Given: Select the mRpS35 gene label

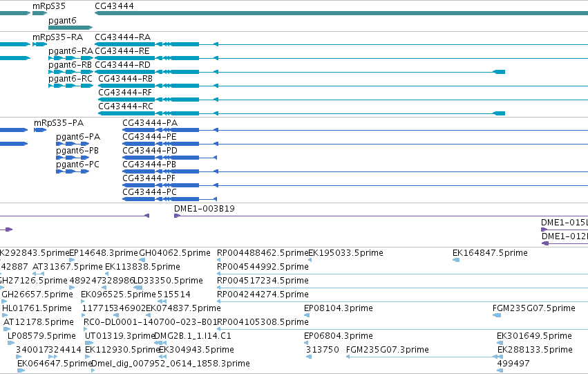Looking at the screenshot, I should (x=49, y=6).
